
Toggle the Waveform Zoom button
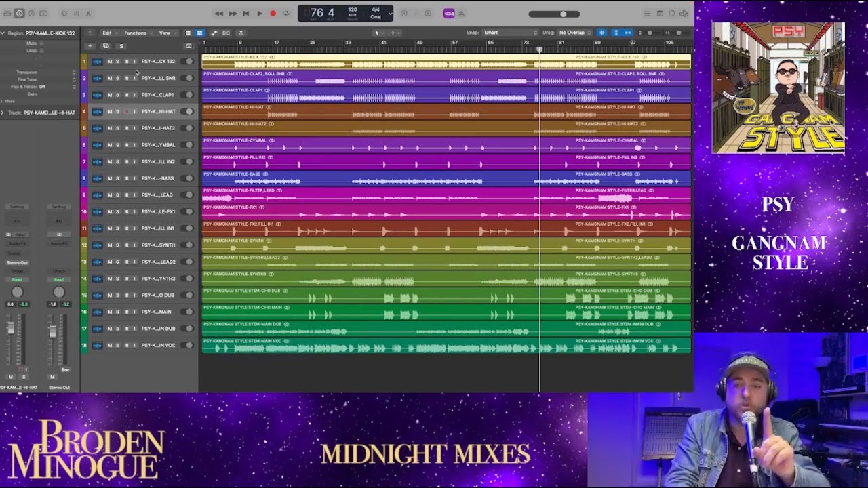tap(601, 33)
